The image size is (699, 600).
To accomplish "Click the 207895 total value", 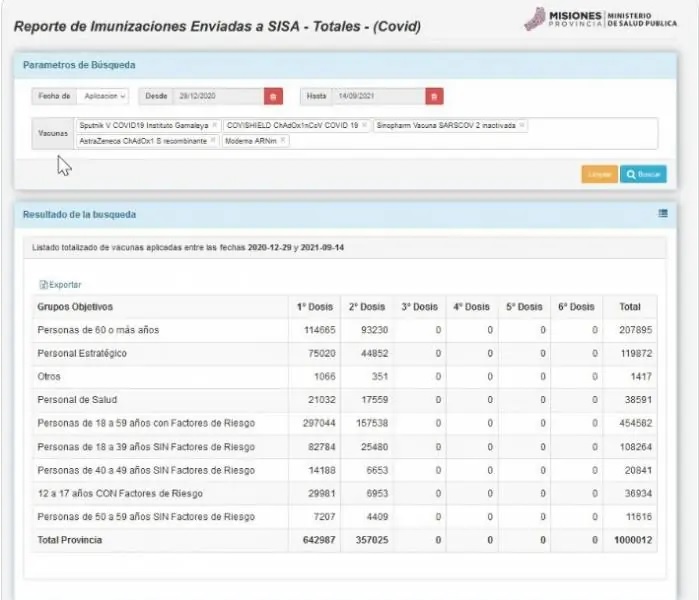I will 636,330.
